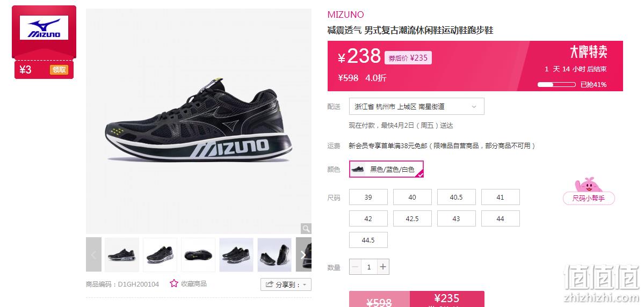
Task: Select the black/blue/white color swatch
Action: (x=386, y=169)
